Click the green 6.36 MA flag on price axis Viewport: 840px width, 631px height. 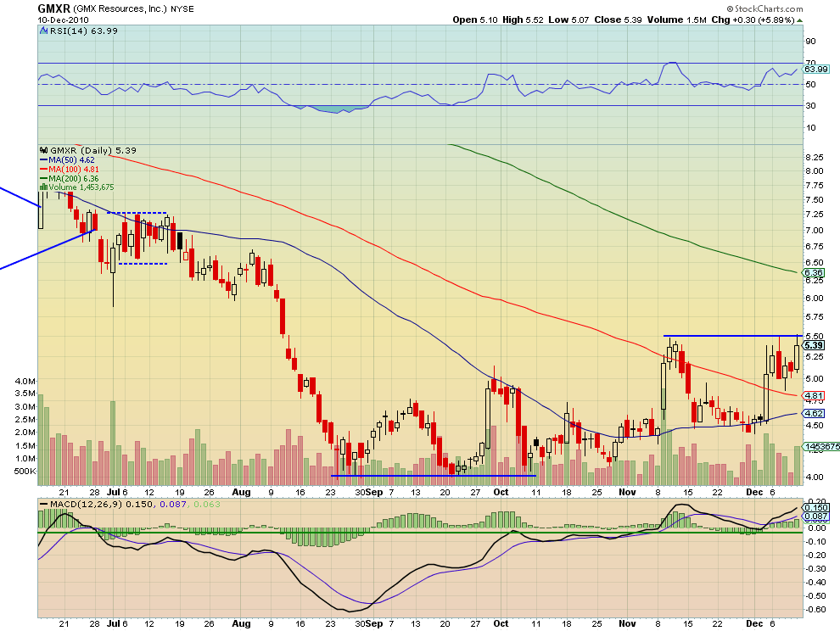pos(814,272)
